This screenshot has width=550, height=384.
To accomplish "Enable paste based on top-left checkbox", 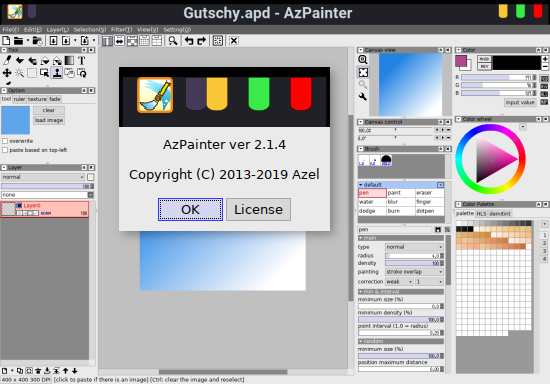I will pos(5,150).
